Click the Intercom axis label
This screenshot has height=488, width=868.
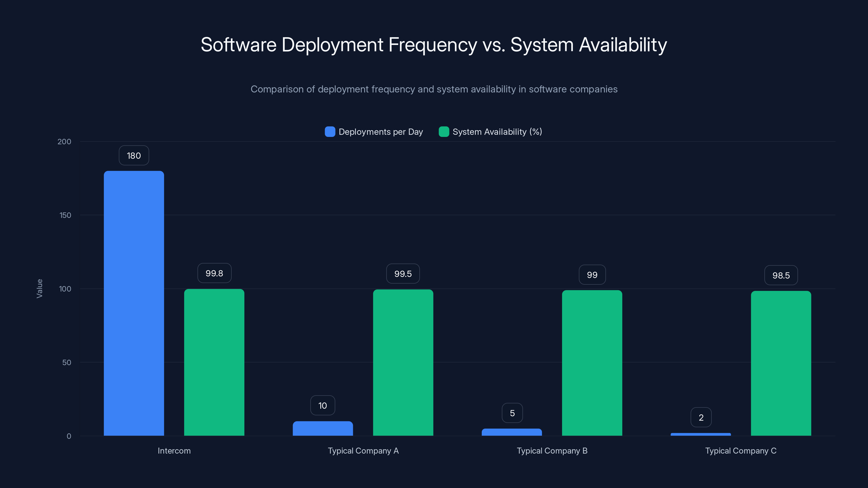point(174,451)
